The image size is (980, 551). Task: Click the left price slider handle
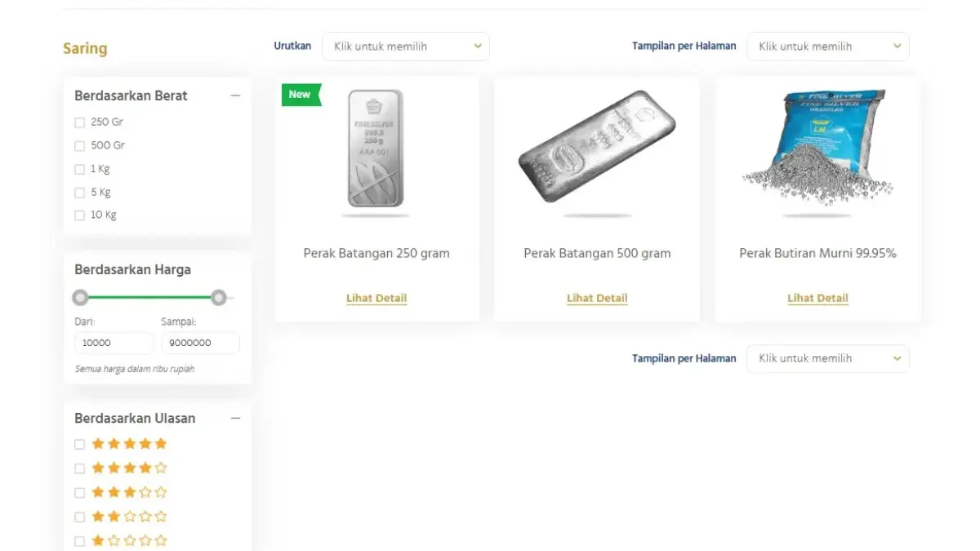80,297
